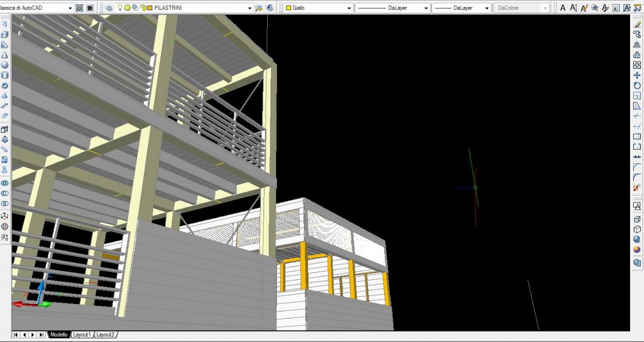The image size is (644, 342).
Task: Select the Erase tool in Modify toolbar
Action: pos(637,24)
